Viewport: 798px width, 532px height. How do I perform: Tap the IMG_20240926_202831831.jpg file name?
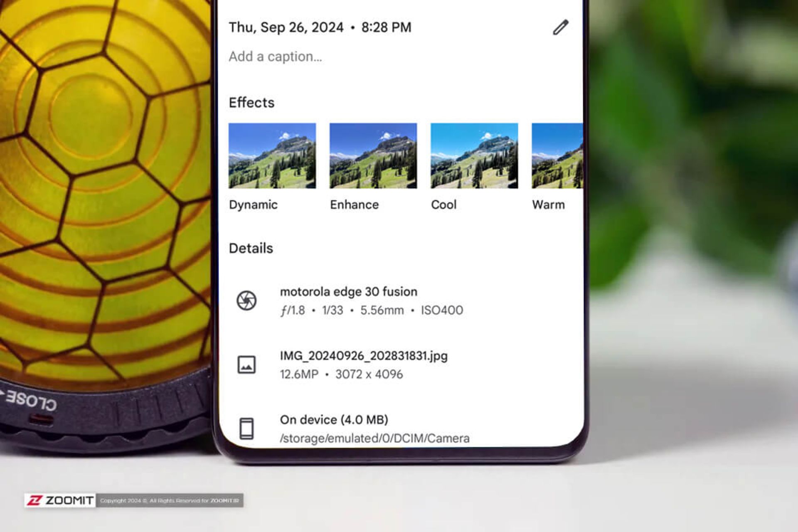(364, 356)
